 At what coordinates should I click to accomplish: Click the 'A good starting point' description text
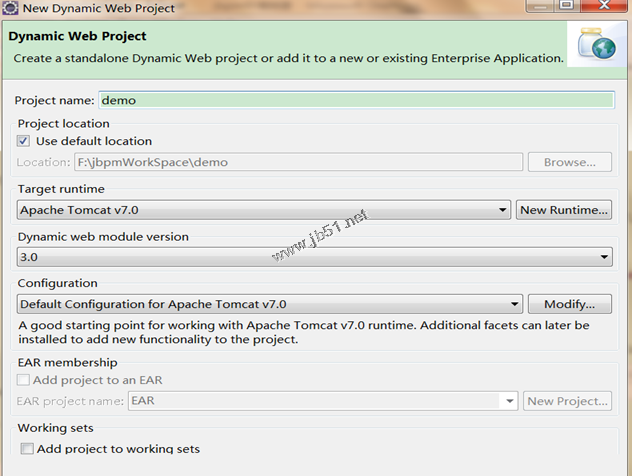tap(304, 332)
